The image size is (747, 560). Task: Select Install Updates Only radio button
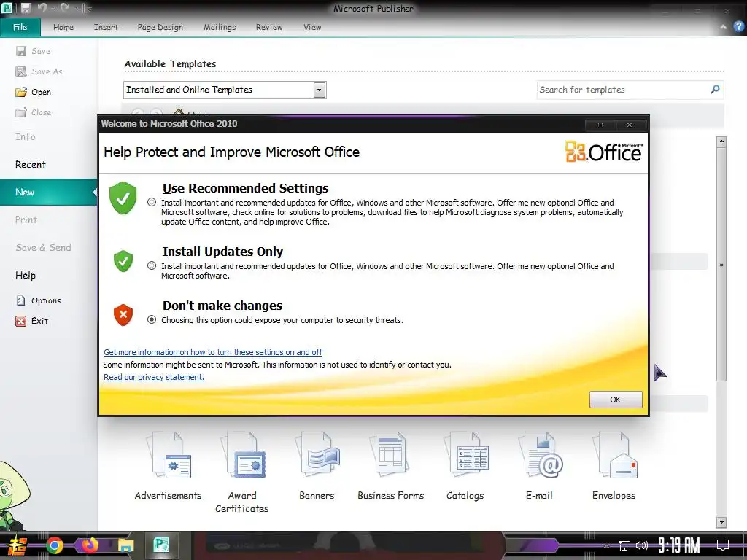(x=152, y=265)
